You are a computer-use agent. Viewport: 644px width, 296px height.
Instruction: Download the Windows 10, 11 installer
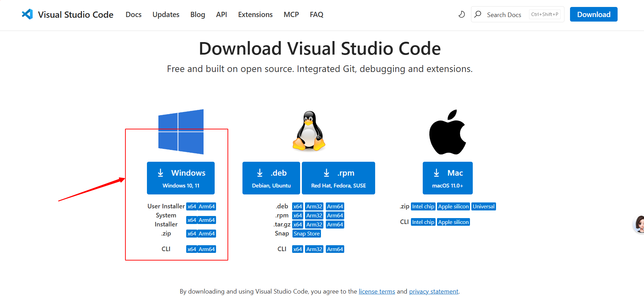click(181, 178)
